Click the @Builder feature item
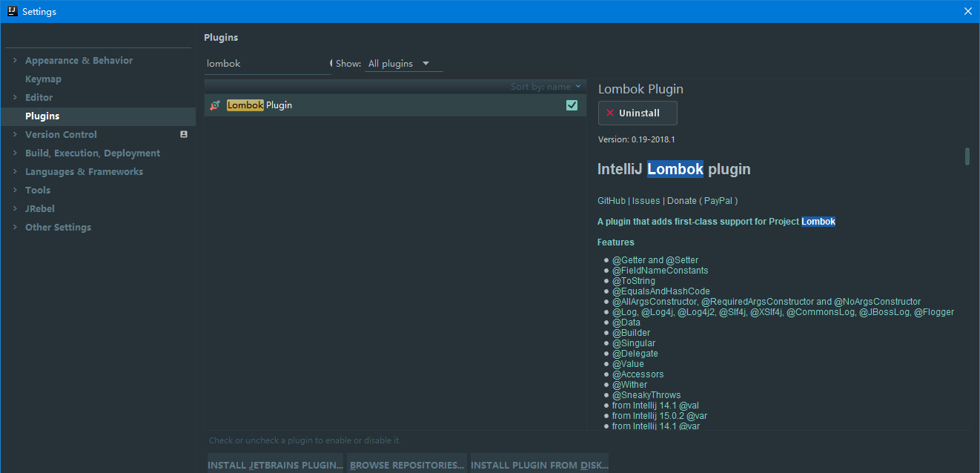980x473 pixels. pyautogui.click(x=631, y=333)
